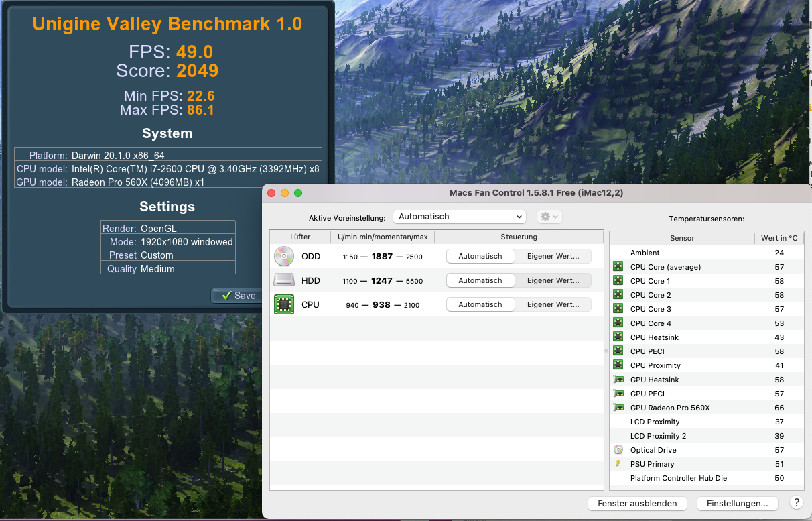Click the HDD current speed value 1247
Viewport: 812px width, 521px height.
point(382,281)
